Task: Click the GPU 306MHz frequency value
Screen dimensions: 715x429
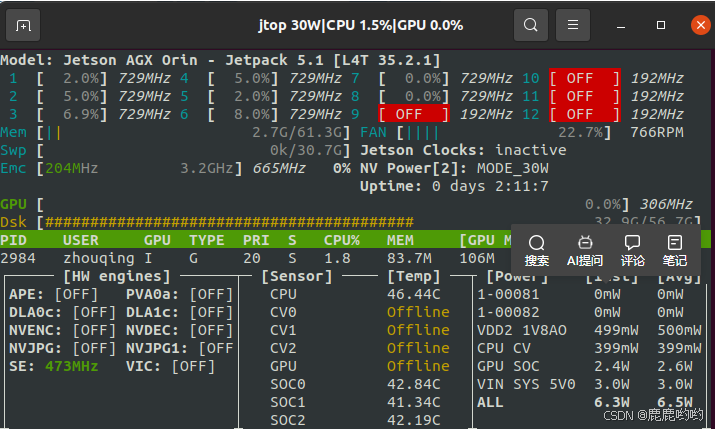Action: 666,205
